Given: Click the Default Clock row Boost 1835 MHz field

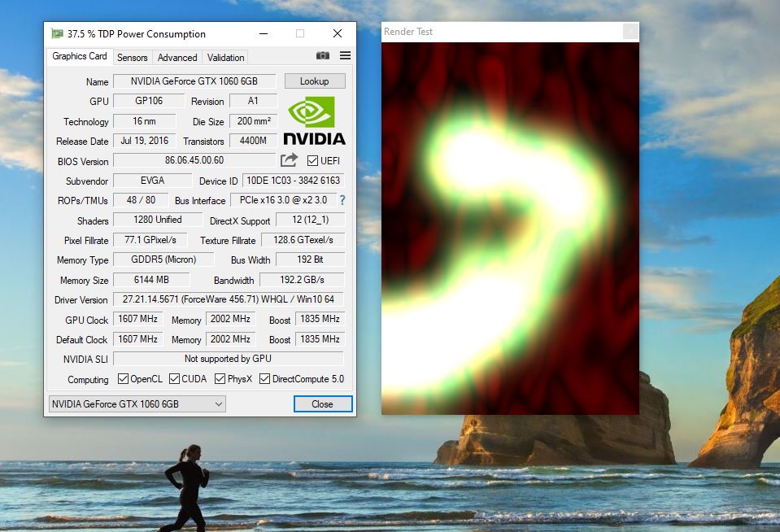Looking at the screenshot, I should point(320,339).
